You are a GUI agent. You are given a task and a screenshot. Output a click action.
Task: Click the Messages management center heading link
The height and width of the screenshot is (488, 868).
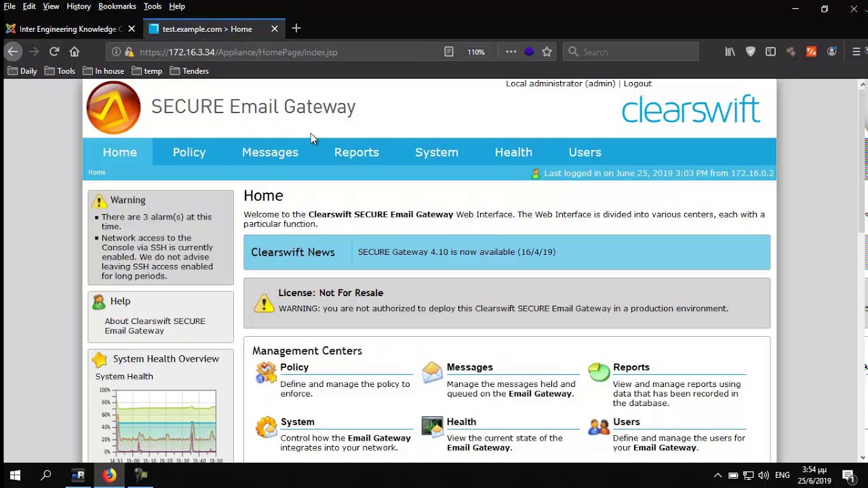click(470, 367)
